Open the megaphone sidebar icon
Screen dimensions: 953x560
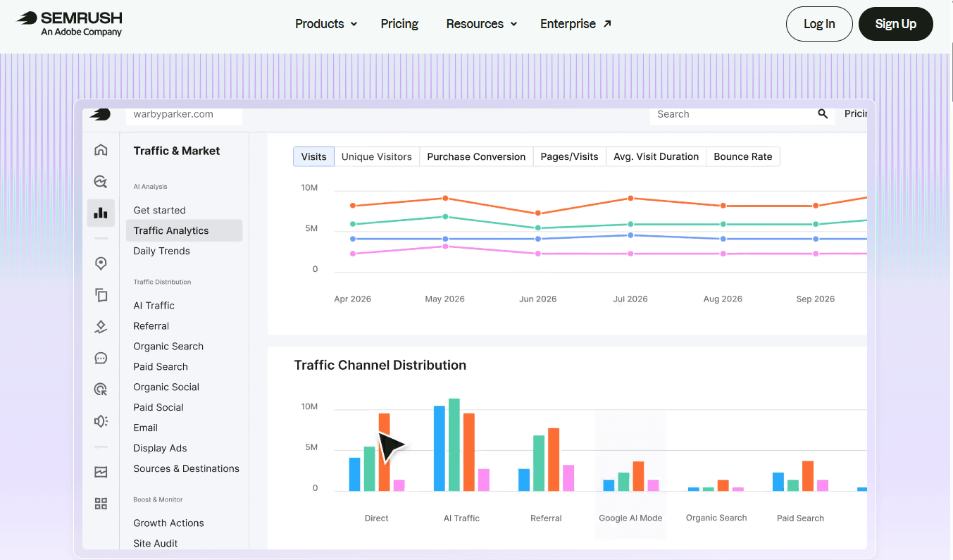click(101, 421)
